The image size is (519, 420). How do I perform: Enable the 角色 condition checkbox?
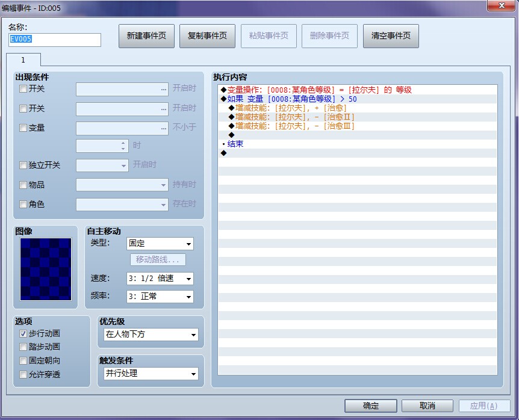(x=23, y=205)
